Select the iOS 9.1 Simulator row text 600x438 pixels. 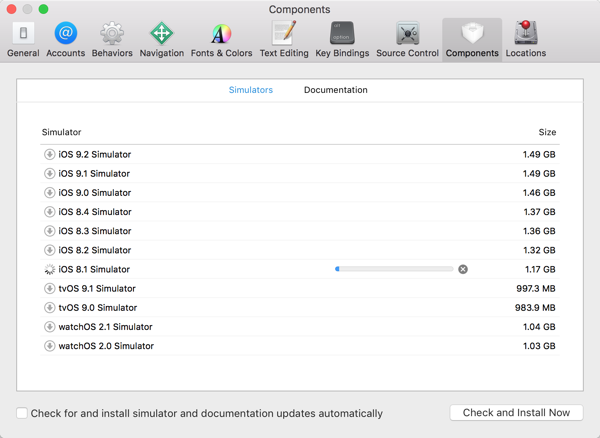coord(94,174)
